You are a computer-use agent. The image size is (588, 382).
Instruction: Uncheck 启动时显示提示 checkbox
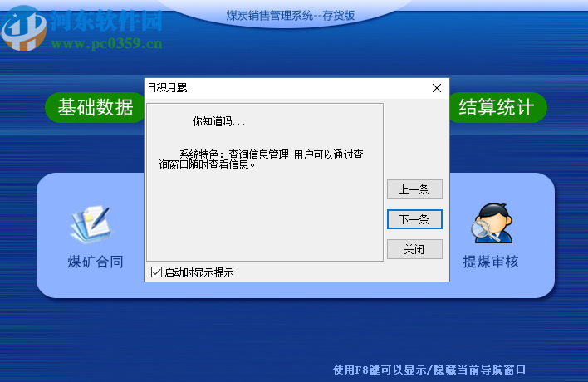point(156,272)
